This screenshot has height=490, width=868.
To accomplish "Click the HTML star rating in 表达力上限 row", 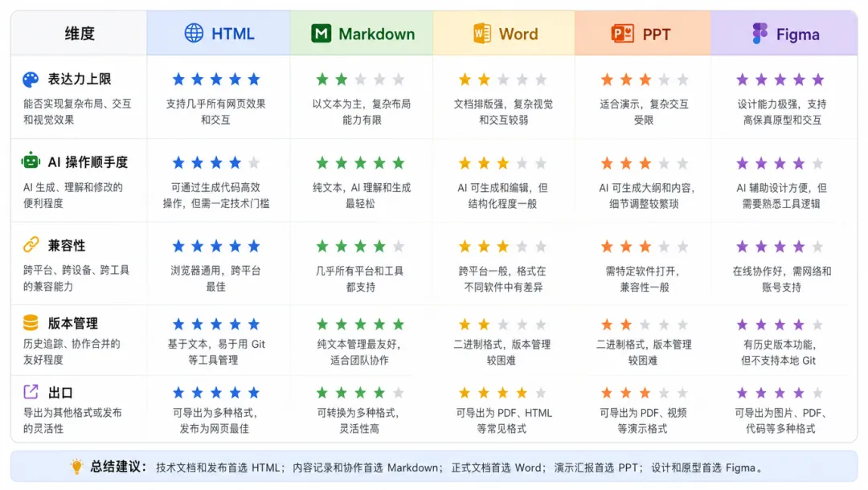I will 216,79.
